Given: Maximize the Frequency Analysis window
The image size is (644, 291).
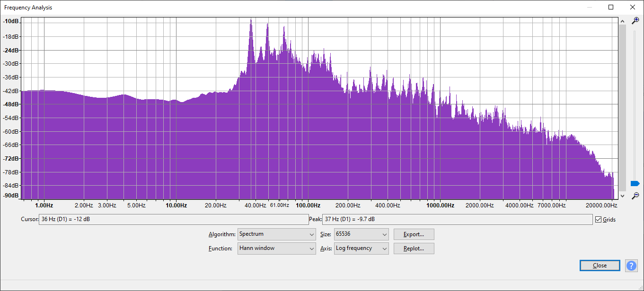Looking at the screenshot, I should pyautogui.click(x=611, y=7).
